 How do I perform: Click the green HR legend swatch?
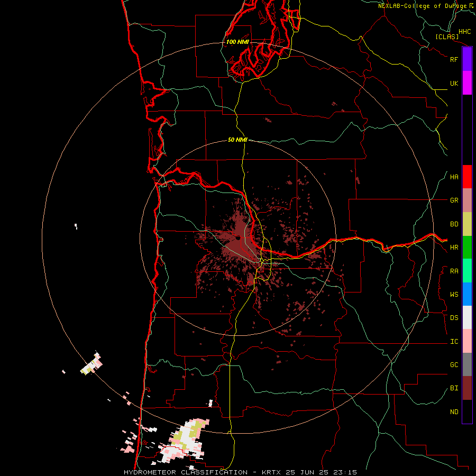tap(467, 248)
